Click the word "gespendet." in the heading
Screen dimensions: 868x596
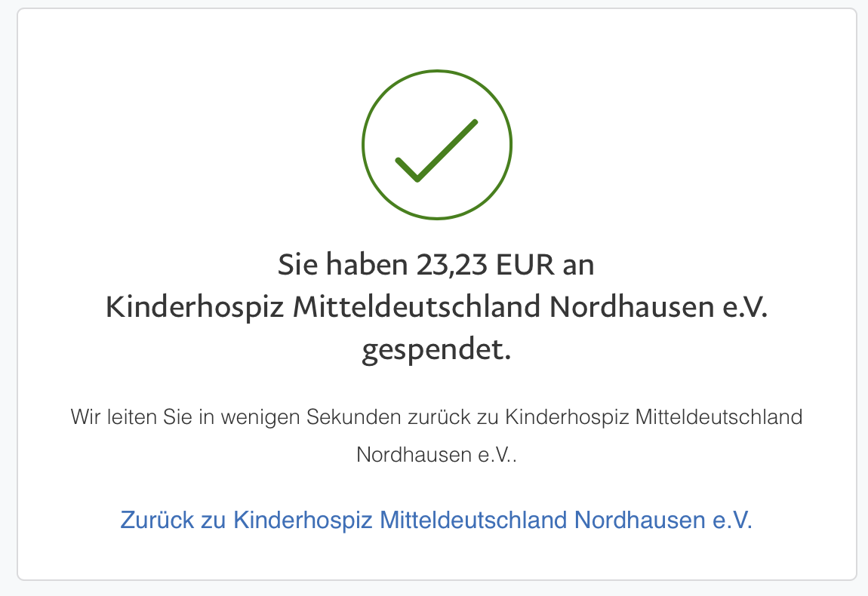436,352
